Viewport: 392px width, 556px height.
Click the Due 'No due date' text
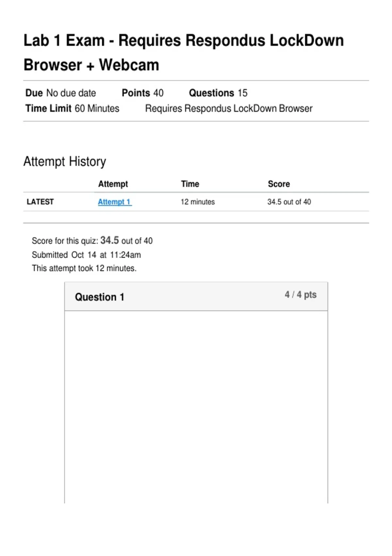tap(61, 93)
